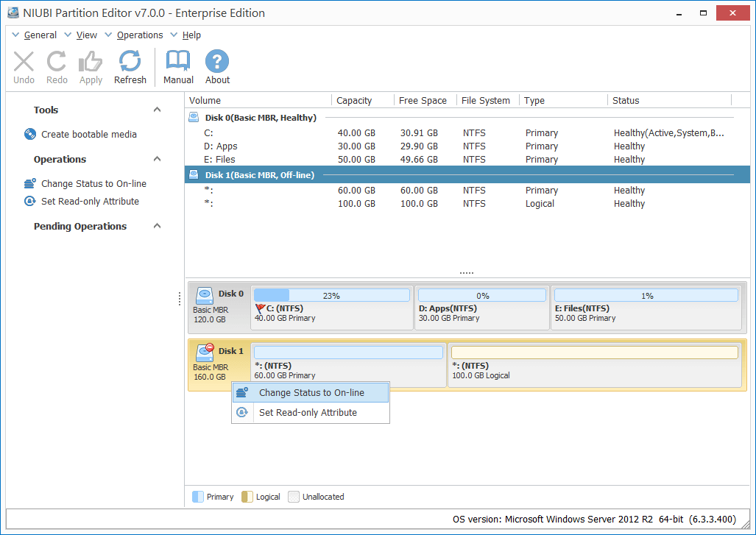Collapse the Tools section chevron

pyautogui.click(x=157, y=110)
